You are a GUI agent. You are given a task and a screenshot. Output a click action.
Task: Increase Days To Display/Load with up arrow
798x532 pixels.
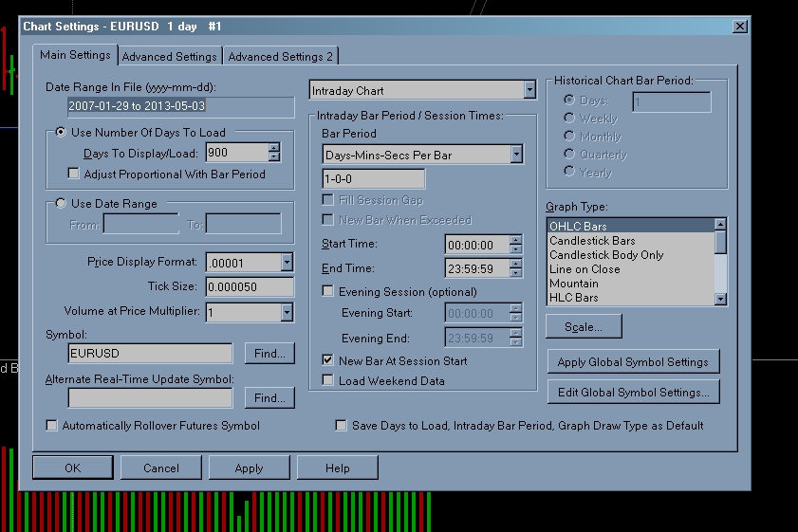[x=274, y=148]
